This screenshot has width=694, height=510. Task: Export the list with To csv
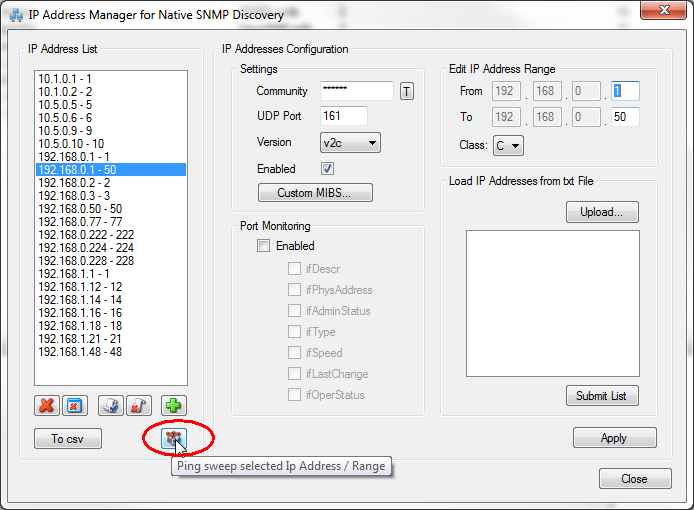click(68, 439)
